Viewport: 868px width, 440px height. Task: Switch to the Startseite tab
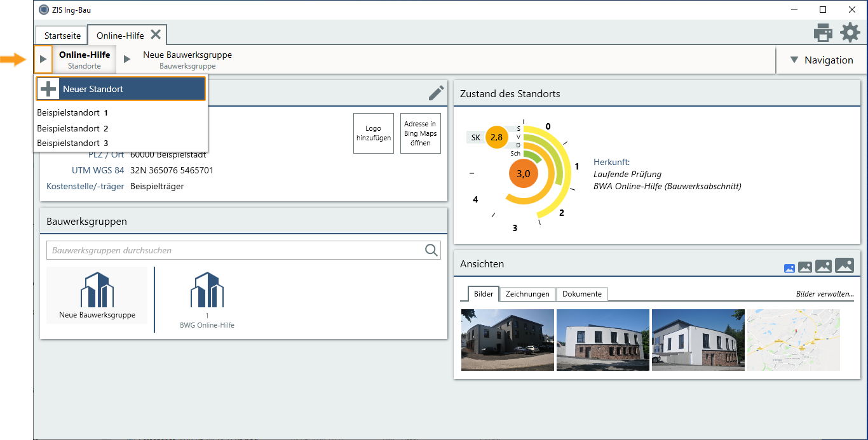click(62, 36)
